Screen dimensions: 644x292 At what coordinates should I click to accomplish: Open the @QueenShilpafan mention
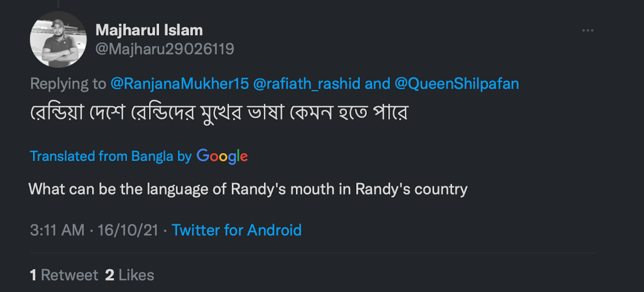click(457, 83)
